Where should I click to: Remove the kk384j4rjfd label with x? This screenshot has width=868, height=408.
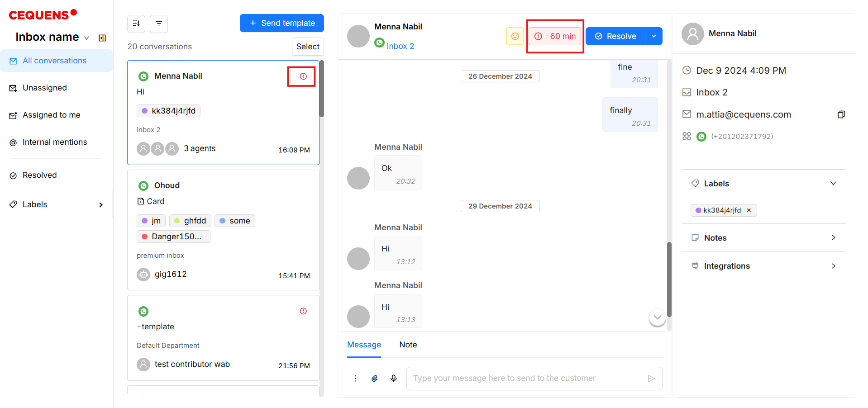(x=749, y=210)
